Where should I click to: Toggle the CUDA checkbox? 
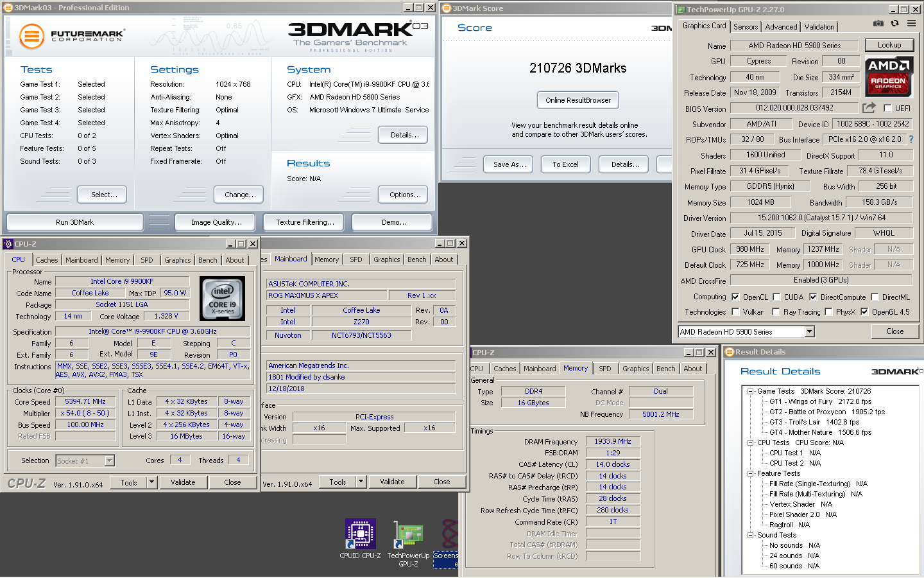click(776, 297)
